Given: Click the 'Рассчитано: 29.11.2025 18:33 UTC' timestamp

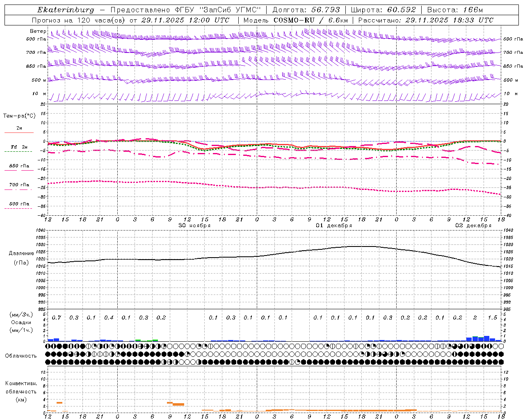Looking at the screenshot, I should point(426,20).
